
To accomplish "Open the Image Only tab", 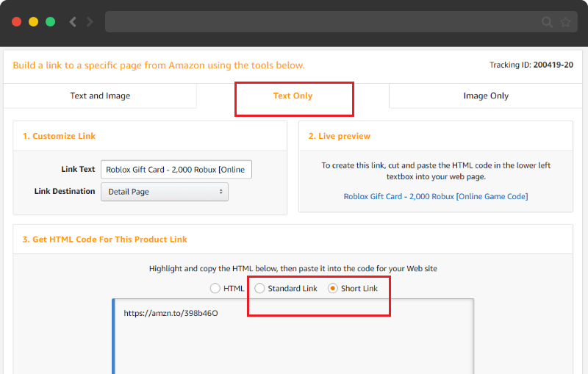I will coord(486,96).
